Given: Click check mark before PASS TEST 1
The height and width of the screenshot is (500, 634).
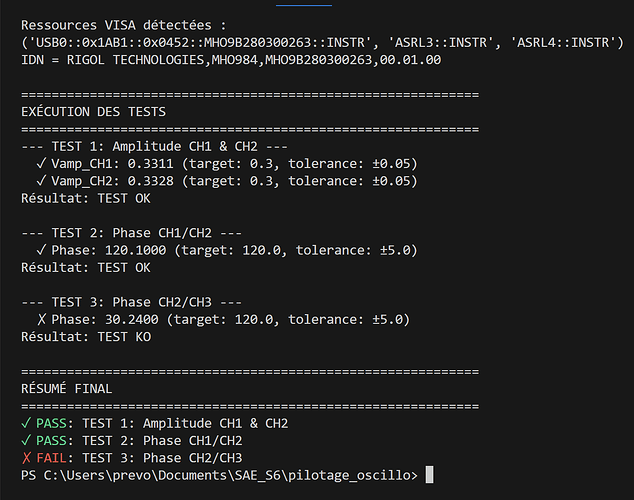Looking at the screenshot, I should point(26,423).
